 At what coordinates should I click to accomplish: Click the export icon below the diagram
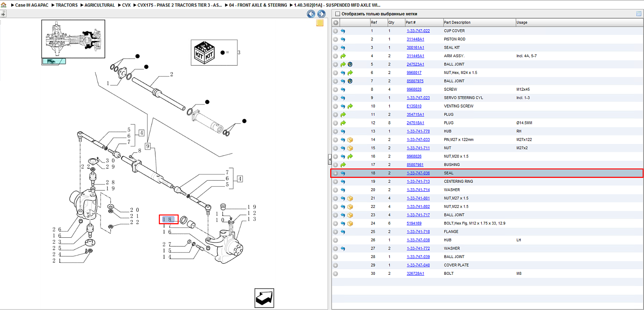point(264,298)
